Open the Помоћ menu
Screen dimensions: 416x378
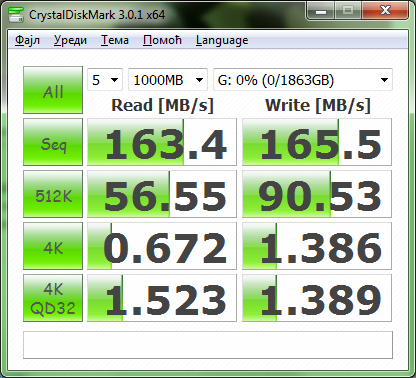click(162, 40)
